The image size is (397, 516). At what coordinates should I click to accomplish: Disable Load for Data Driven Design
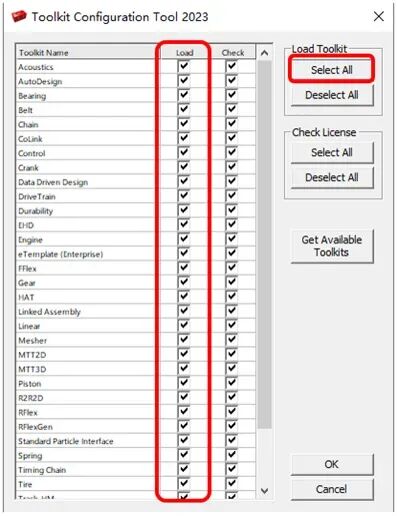184,181
